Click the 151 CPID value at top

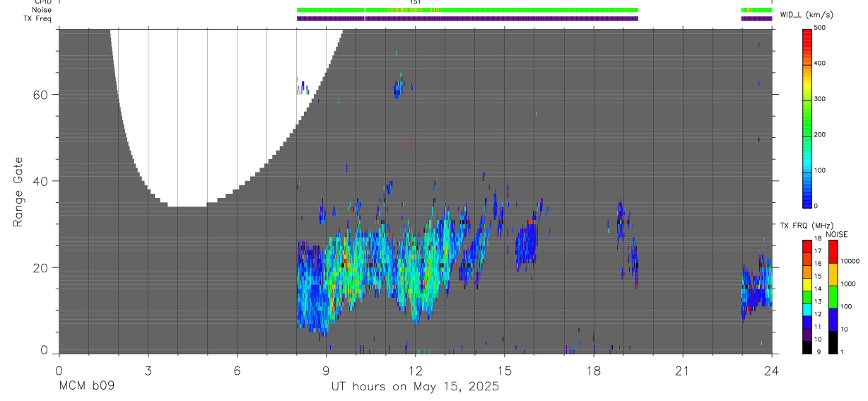416,2
